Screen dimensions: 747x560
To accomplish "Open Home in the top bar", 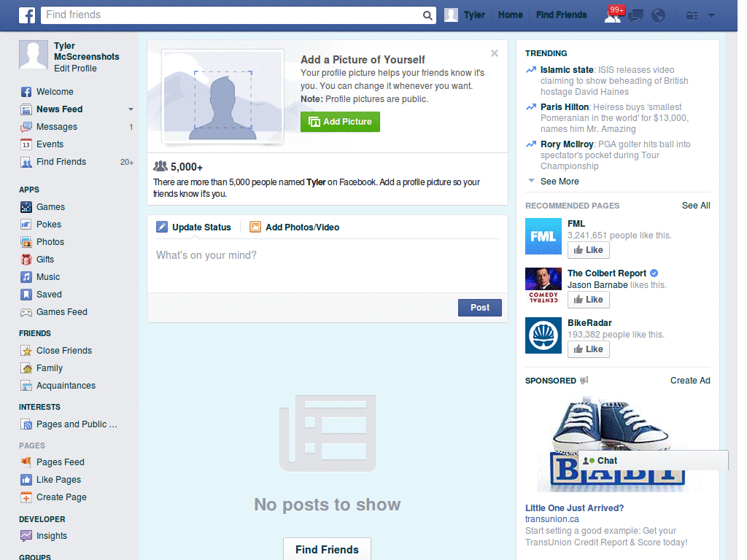I will (510, 15).
